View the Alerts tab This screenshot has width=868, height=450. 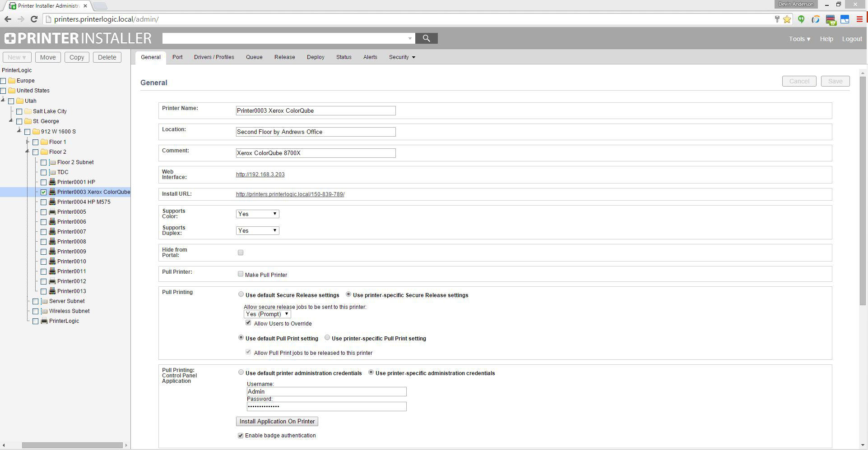370,57
